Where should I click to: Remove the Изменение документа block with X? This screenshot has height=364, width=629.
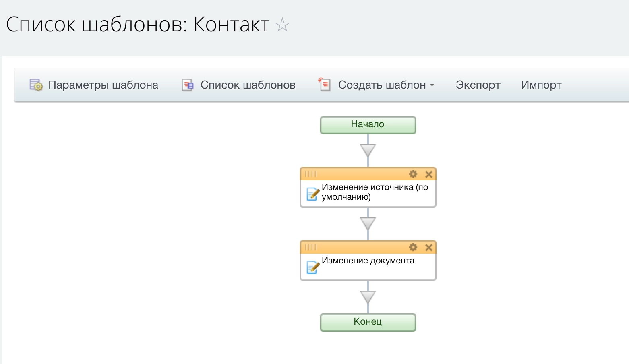[x=429, y=247]
